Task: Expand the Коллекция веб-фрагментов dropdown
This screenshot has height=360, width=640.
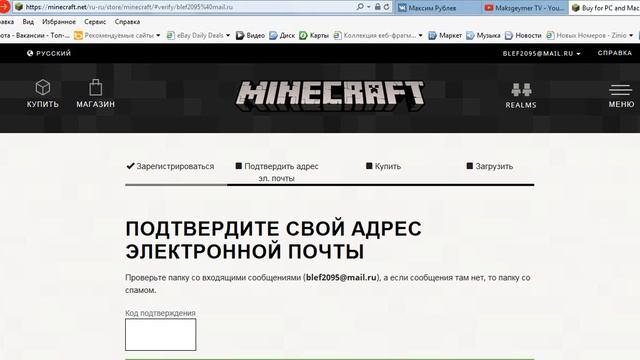Action: click(x=420, y=36)
